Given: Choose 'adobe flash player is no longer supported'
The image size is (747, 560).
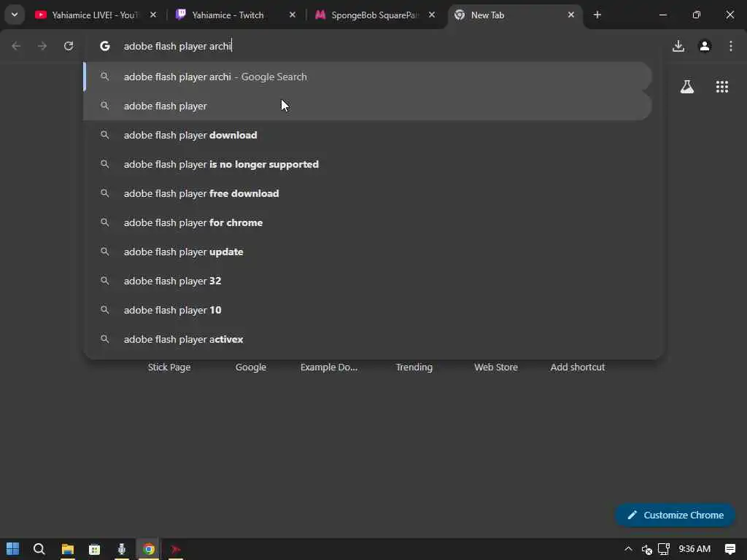Looking at the screenshot, I should 368,164.
